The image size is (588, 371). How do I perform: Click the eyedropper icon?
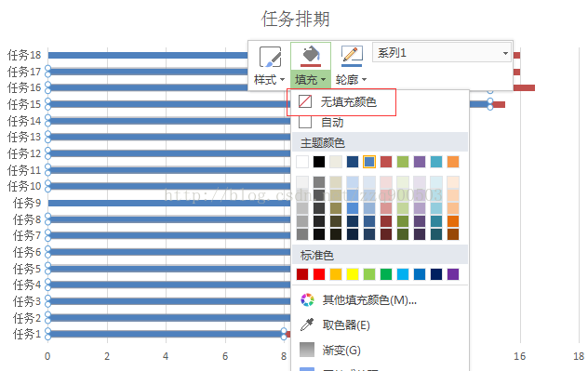click(x=307, y=325)
